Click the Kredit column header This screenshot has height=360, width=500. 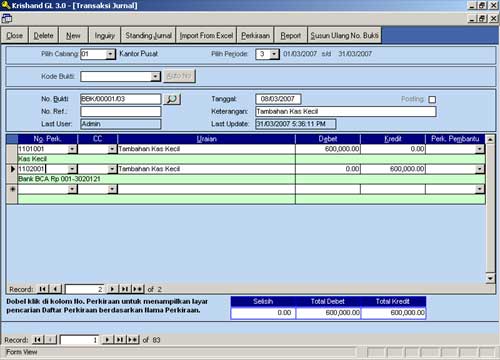[x=393, y=139]
